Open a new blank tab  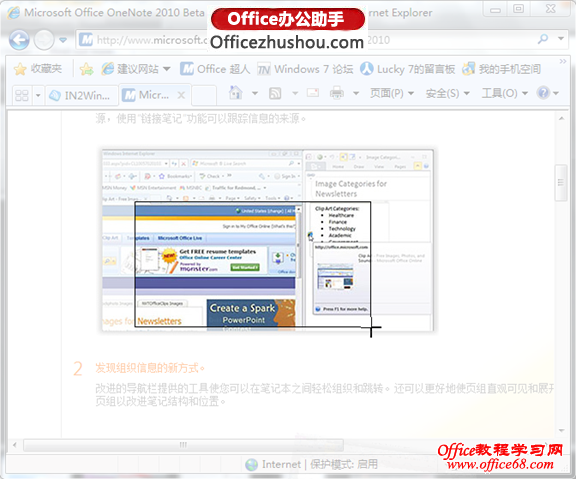pos(204,96)
